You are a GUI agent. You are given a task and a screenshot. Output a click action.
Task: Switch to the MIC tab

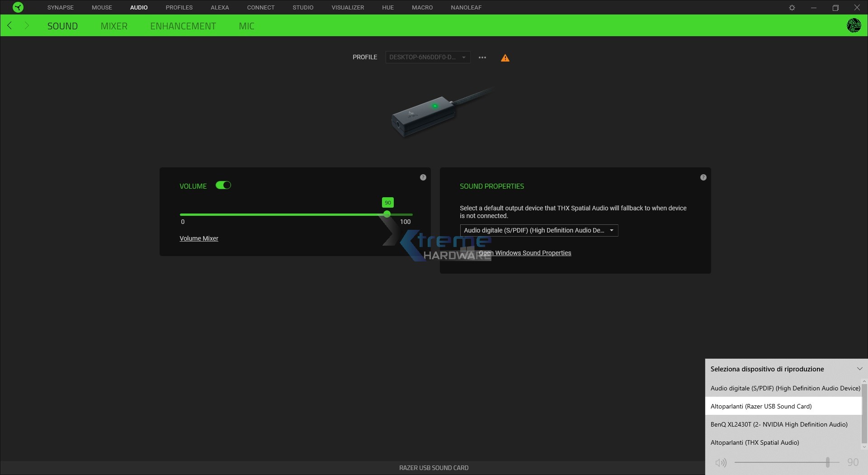[246, 26]
